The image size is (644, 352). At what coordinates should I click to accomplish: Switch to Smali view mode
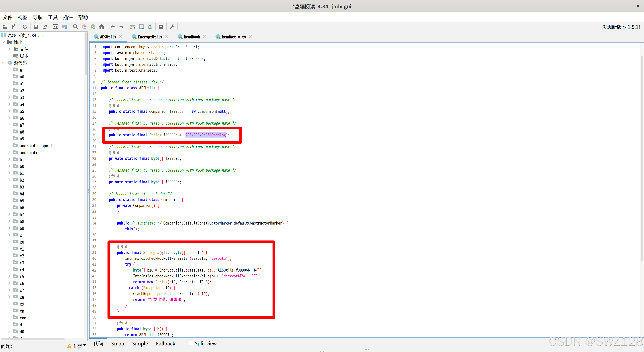pos(118,343)
